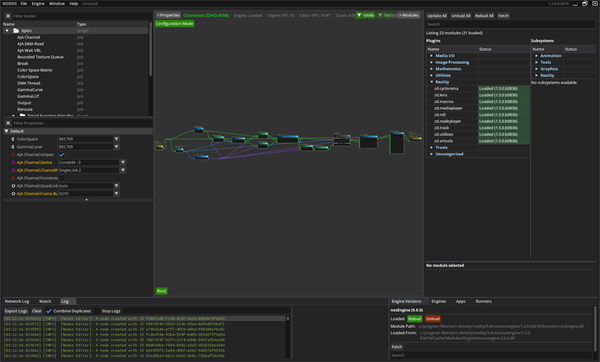Click the AJAIn folder icon
Viewport: 600px width, 362px height.
click(16, 31)
